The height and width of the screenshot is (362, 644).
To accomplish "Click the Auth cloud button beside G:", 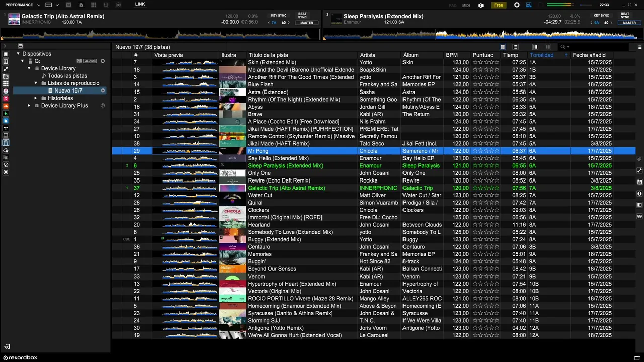I will click(90, 61).
